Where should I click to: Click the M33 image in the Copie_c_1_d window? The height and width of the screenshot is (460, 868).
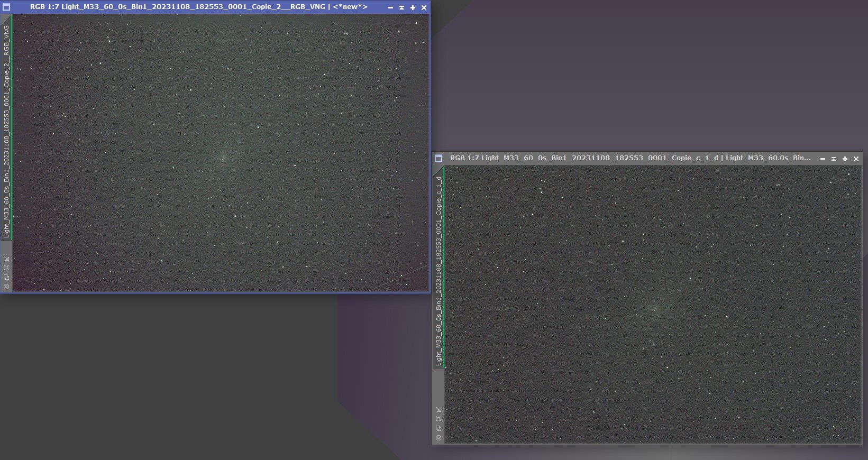[653, 304]
